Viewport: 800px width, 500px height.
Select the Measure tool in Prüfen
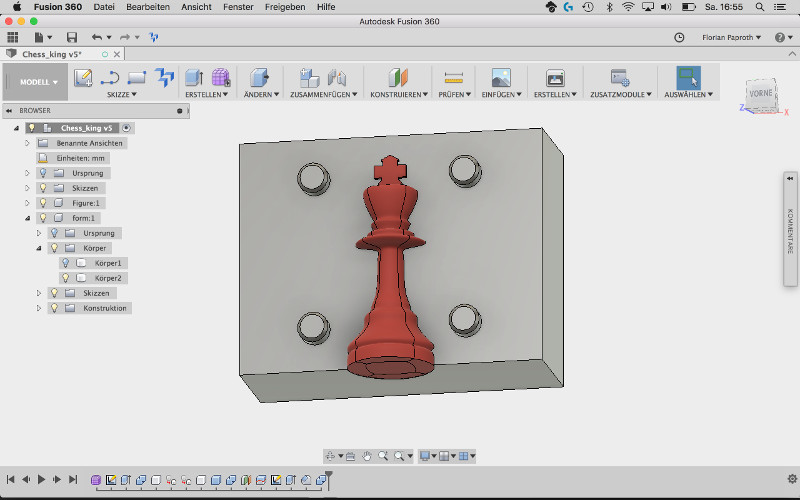[454, 78]
